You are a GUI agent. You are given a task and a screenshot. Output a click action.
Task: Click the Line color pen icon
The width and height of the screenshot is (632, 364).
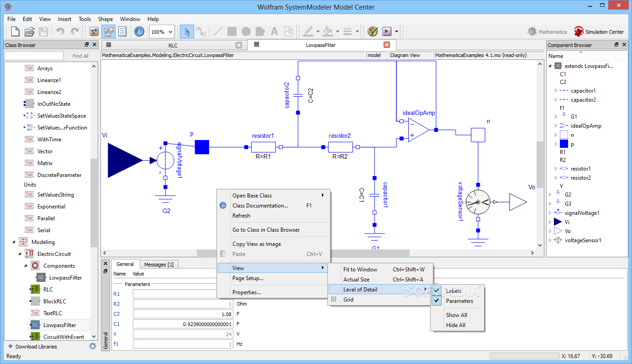[308, 31]
